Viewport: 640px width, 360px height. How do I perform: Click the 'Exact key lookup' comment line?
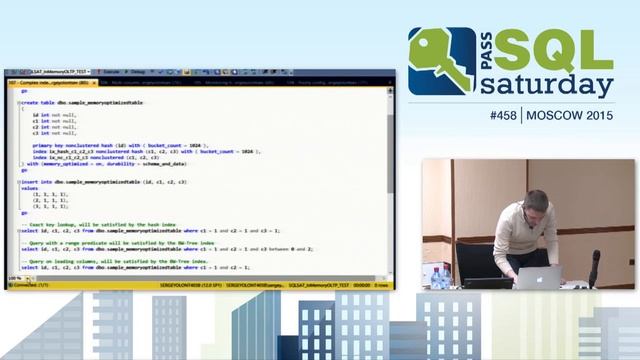(x=98, y=225)
